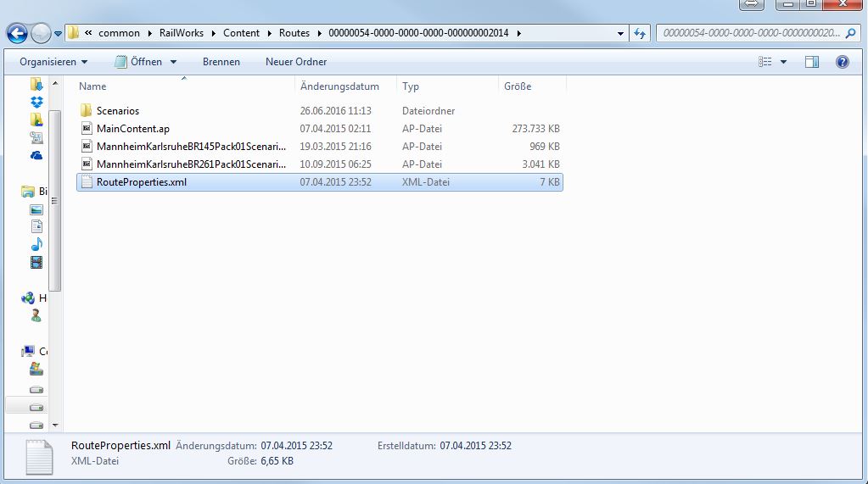Click the MainContent.ap file icon

(x=87, y=129)
